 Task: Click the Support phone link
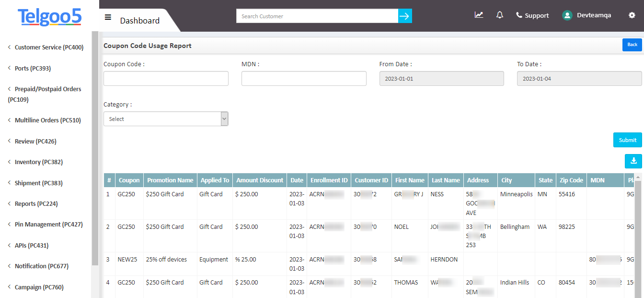coord(532,15)
